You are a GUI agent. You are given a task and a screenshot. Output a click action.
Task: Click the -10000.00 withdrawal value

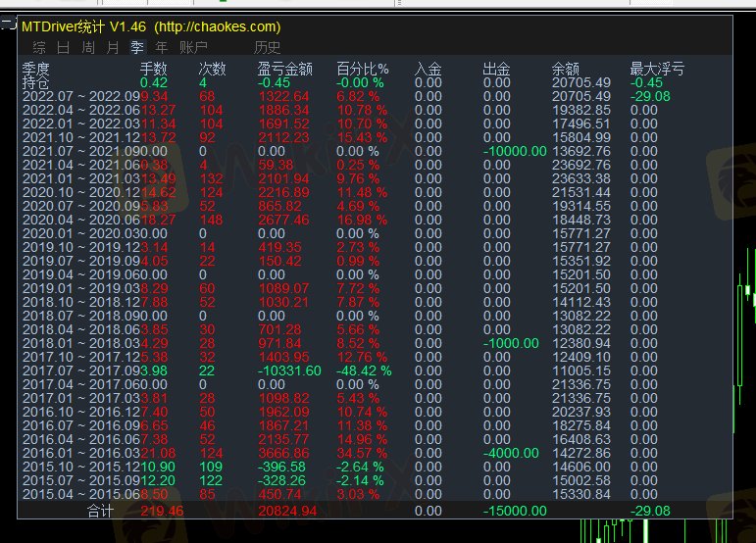coord(515,152)
